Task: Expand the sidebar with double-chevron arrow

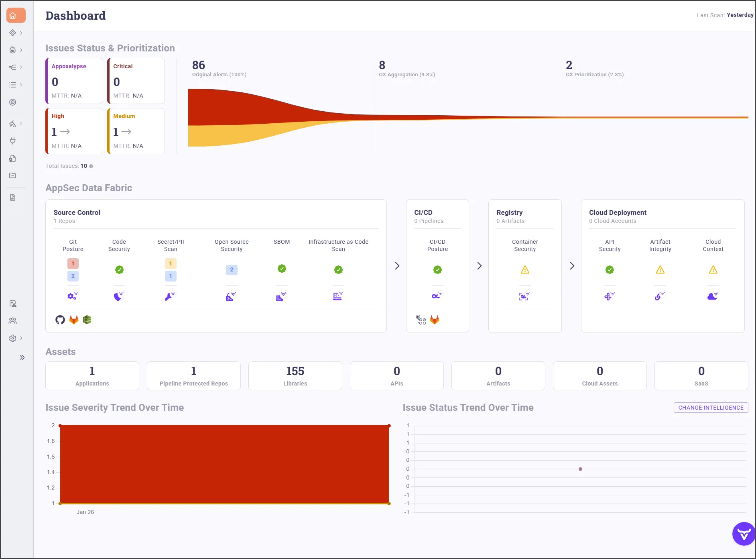Action: [22, 357]
